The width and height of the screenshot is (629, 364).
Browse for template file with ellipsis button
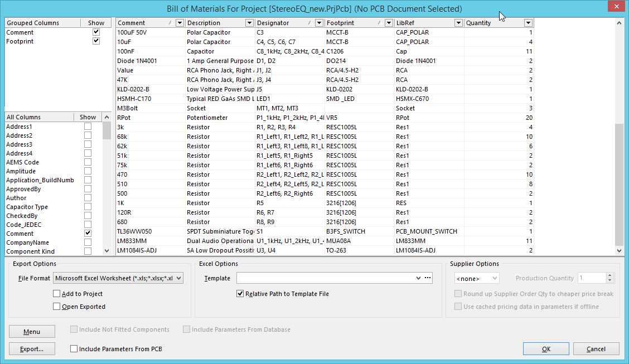(x=428, y=278)
